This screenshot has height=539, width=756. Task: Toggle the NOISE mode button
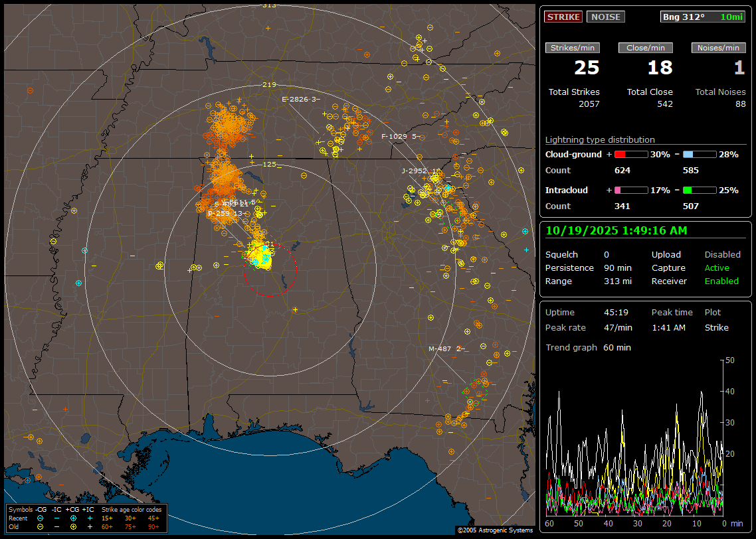(x=605, y=17)
